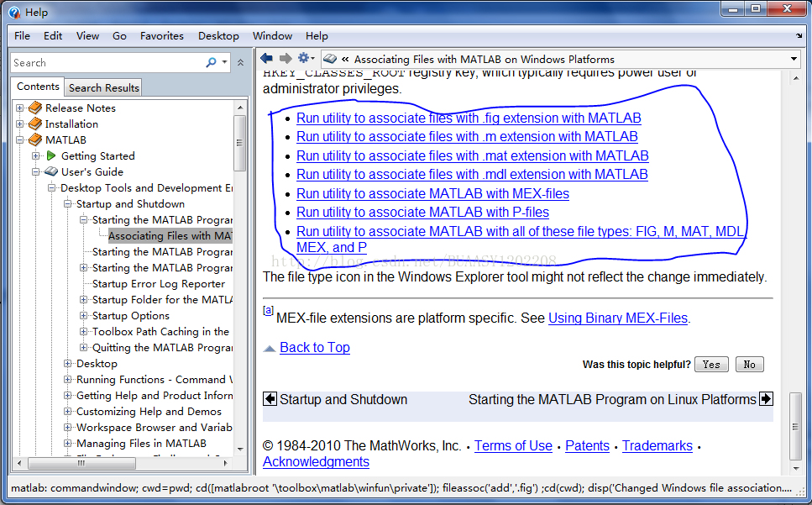Viewport: 812px width, 505px height.
Task: Collapse the MATLAB tree node
Action: tap(19, 139)
